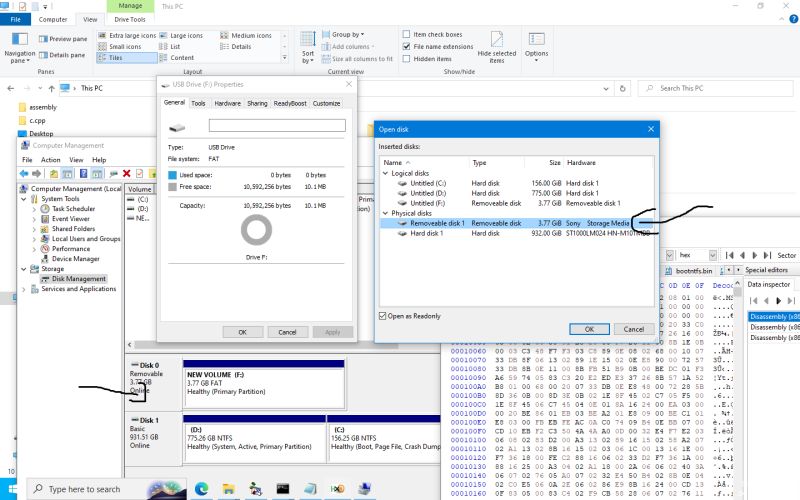Choose Extra large icons layout
The width and height of the screenshot is (800, 500).
(x=127, y=35)
